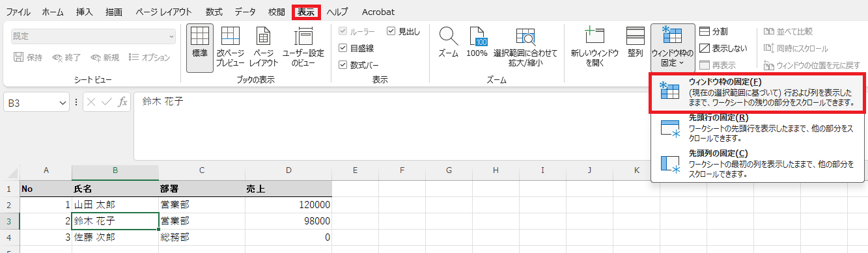The image size is (868, 253).
Task: Open the sheet view 既定 dropdown
Action: [x=93, y=36]
